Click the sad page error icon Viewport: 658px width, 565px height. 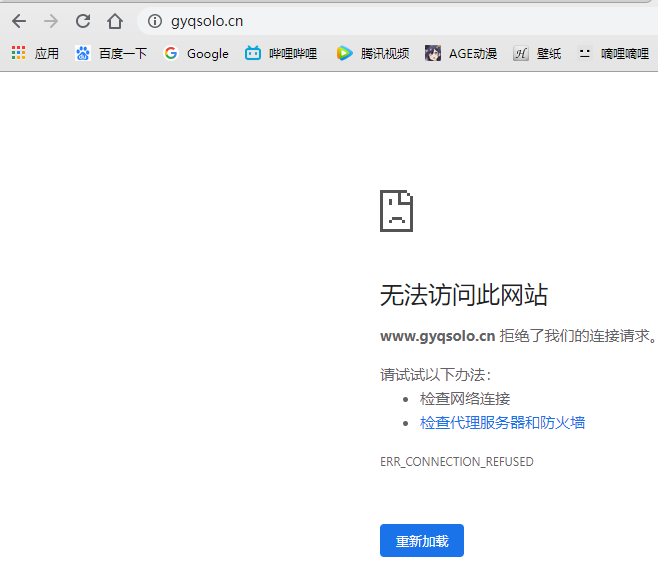[396, 211]
